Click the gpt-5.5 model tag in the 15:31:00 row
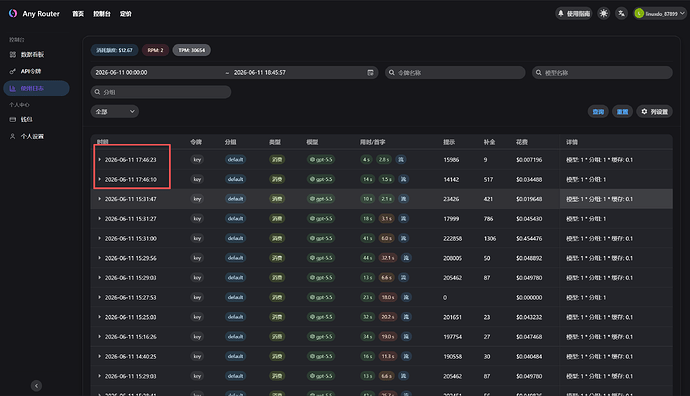 point(321,238)
